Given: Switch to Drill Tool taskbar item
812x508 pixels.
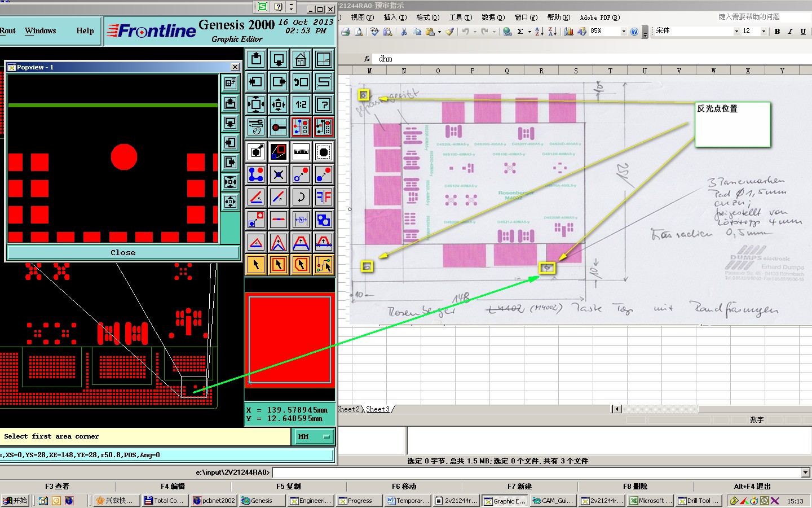Looking at the screenshot, I should click(698, 501).
